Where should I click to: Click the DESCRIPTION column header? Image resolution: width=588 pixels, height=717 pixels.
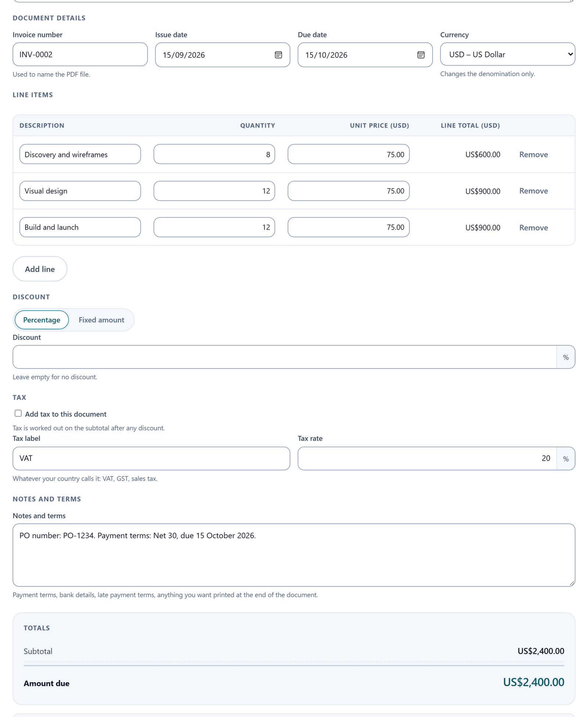(x=42, y=125)
